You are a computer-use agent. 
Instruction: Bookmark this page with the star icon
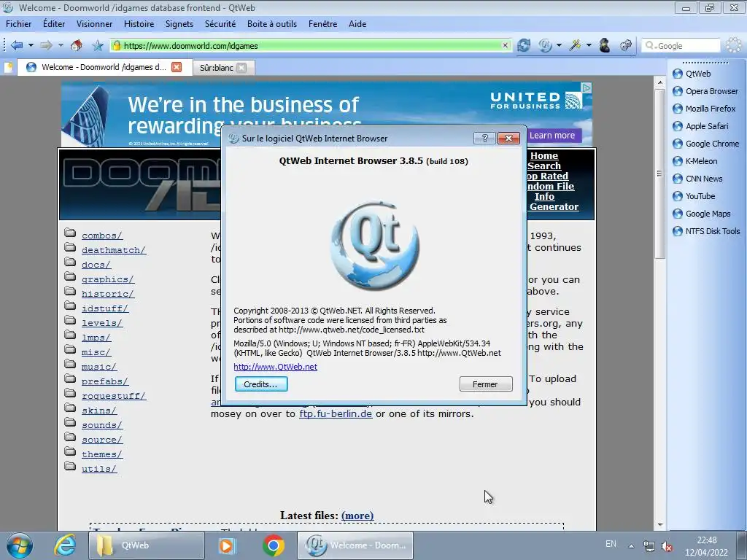click(98, 45)
